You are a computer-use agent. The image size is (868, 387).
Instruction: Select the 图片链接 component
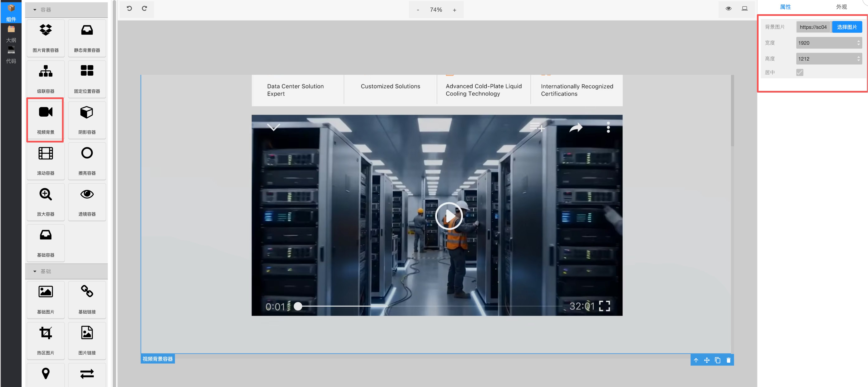(87, 340)
